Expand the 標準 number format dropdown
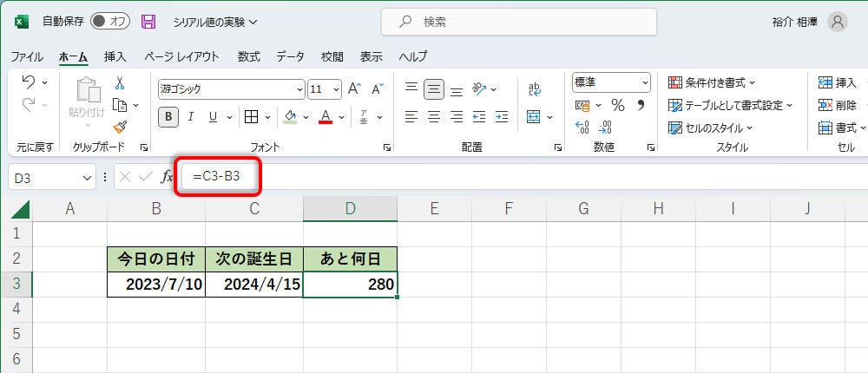The width and height of the screenshot is (868, 373). click(645, 82)
